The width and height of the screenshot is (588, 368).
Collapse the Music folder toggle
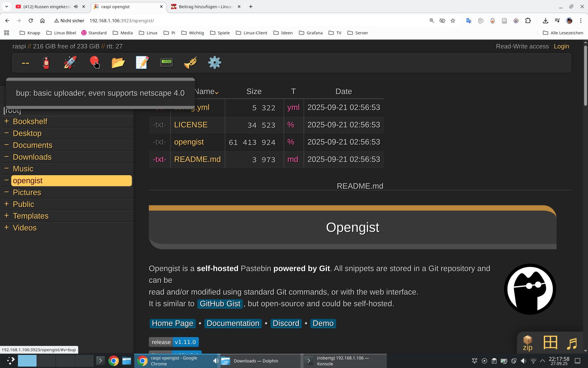point(7,168)
